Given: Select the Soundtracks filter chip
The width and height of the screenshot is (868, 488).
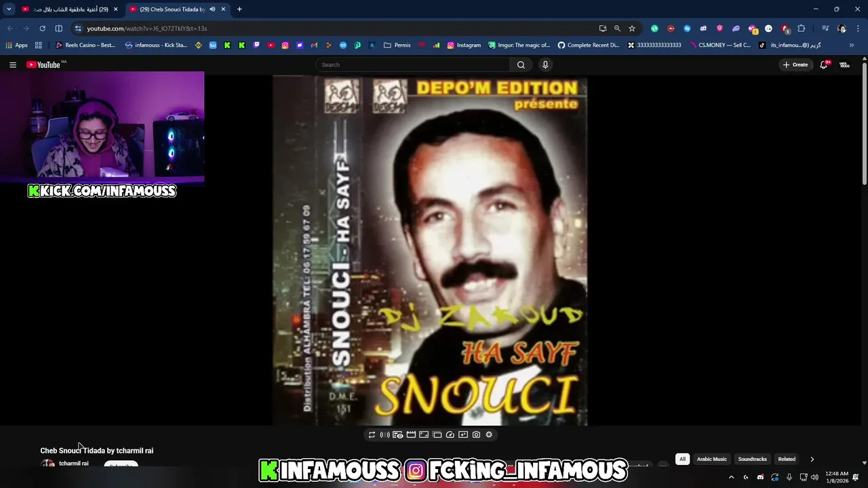Looking at the screenshot, I should [752, 459].
